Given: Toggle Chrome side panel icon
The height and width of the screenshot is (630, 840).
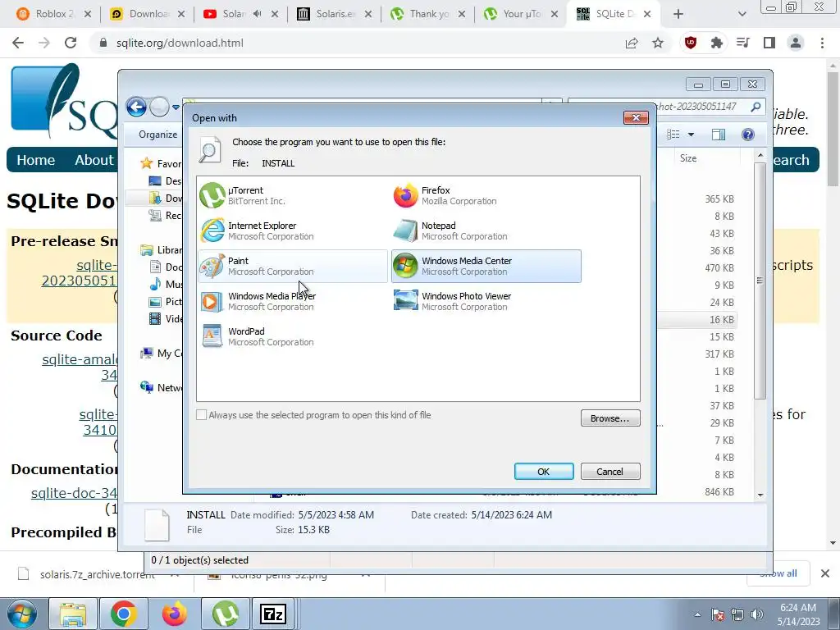Looking at the screenshot, I should (769, 43).
